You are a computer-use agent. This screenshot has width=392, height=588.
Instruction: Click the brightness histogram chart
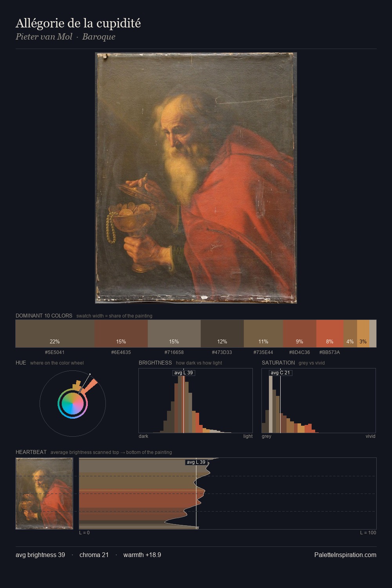[196, 401]
